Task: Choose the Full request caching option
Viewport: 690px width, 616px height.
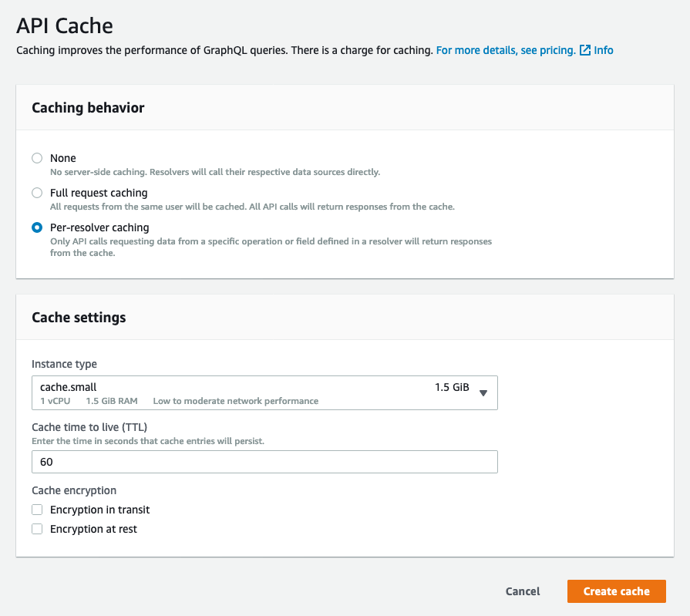Action: [x=37, y=193]
